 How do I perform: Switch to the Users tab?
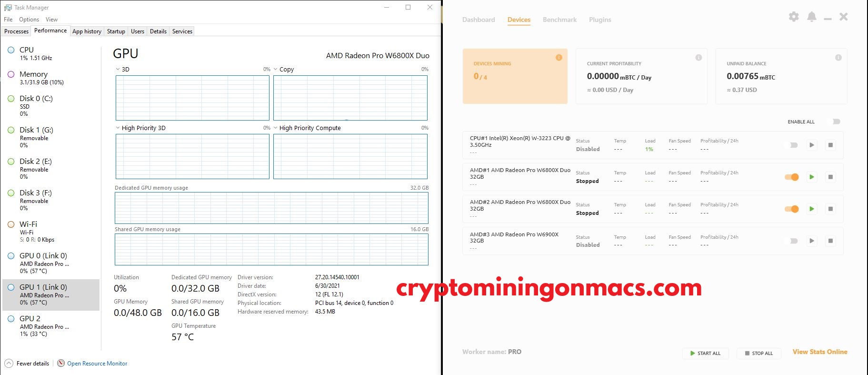(x=138, y=31)
